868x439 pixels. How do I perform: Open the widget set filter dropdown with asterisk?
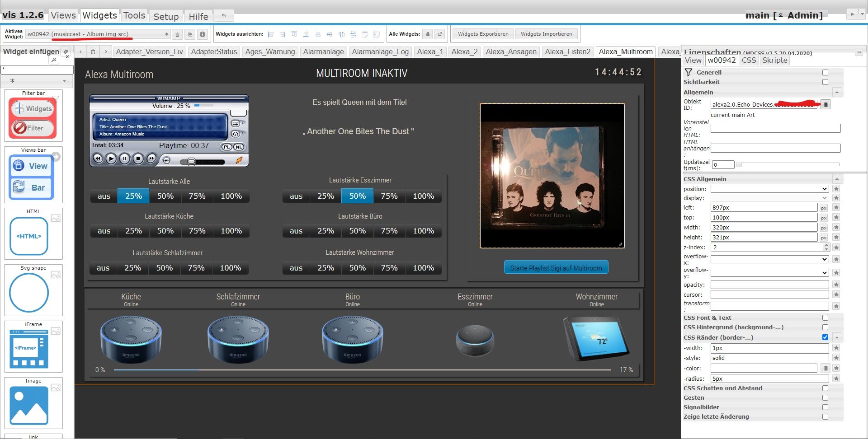pos(37,81)
